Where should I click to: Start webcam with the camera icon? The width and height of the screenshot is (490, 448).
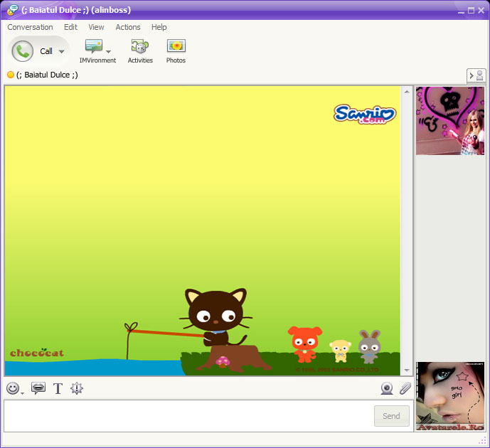click(387, 388)
